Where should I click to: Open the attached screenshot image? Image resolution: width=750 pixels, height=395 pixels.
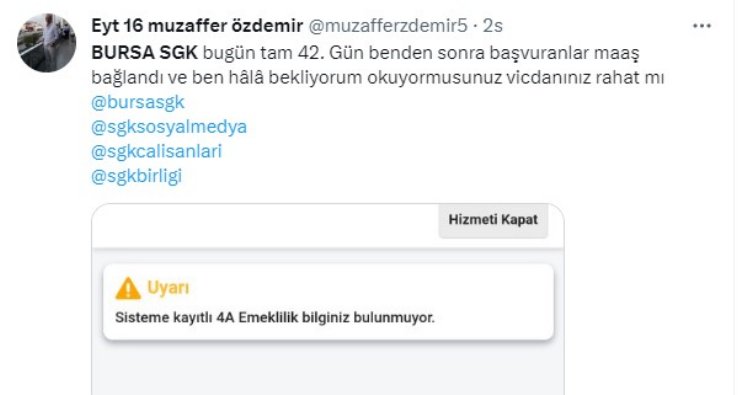click(x=328, y=299)
